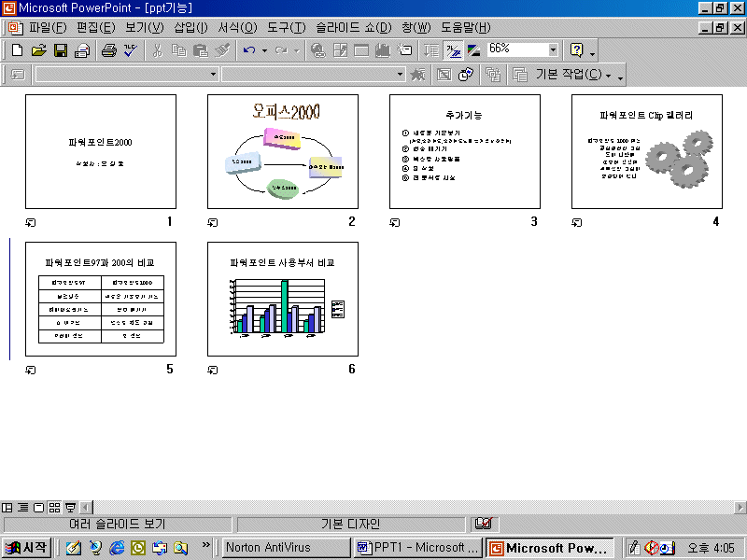Open the 66% zoom dropdown
The image size is (747, 560).
(553, 49)
